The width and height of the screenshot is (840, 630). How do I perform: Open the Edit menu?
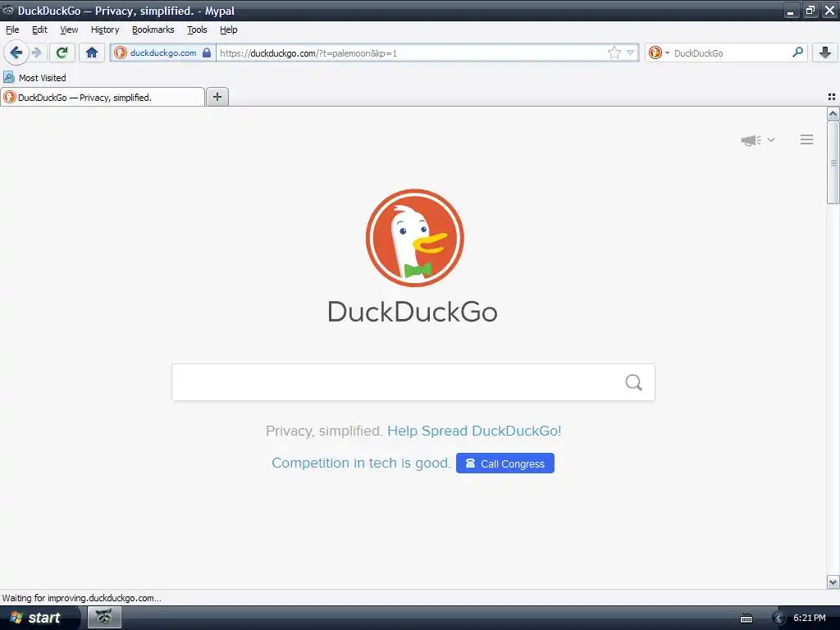pyautogui.click(x=39, y=30)
